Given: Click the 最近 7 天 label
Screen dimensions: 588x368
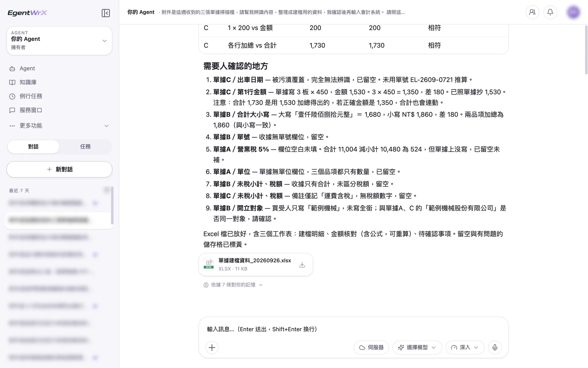Looking at the screenshot, I should tap(19, 191).
